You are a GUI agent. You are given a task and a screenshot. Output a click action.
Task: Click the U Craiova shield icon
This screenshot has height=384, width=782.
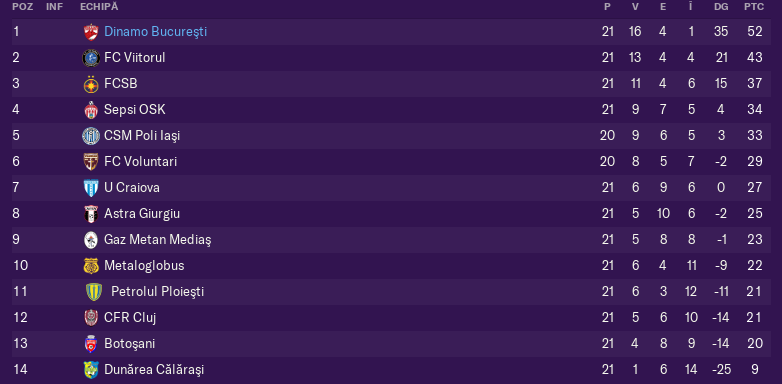pyautogui.click(x=91, y=188)
